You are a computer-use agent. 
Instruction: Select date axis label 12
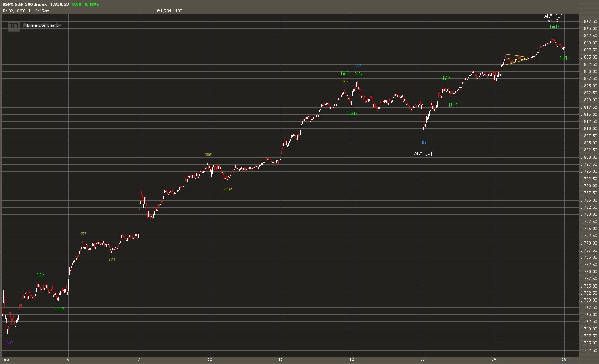(352, 359)
